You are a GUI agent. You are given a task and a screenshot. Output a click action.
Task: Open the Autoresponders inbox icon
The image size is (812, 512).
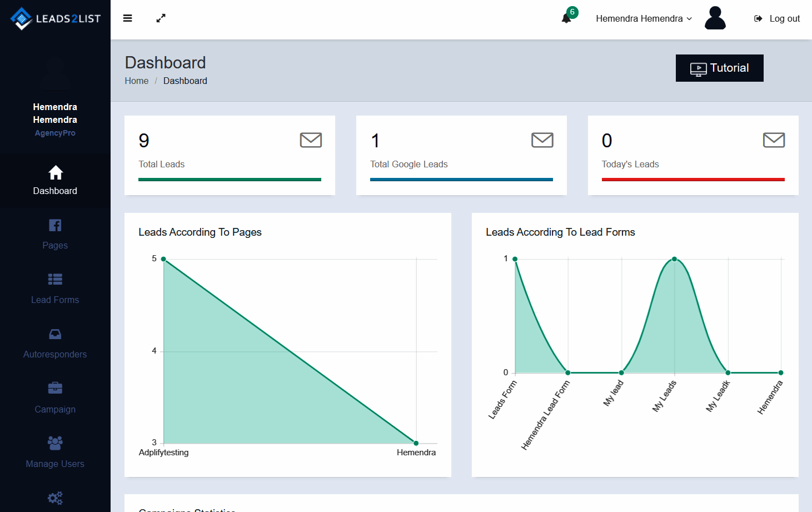click(55, 334)
